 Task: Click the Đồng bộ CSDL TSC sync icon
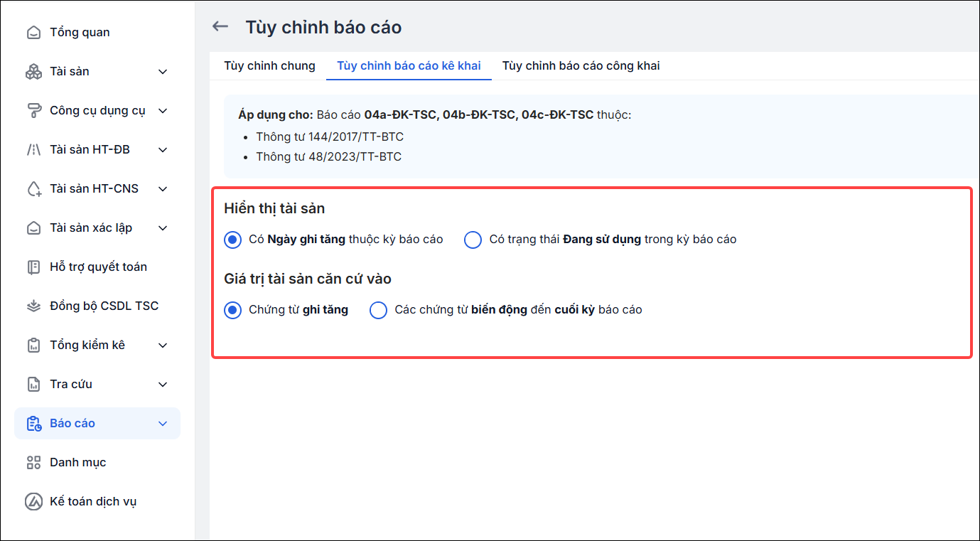33,306
